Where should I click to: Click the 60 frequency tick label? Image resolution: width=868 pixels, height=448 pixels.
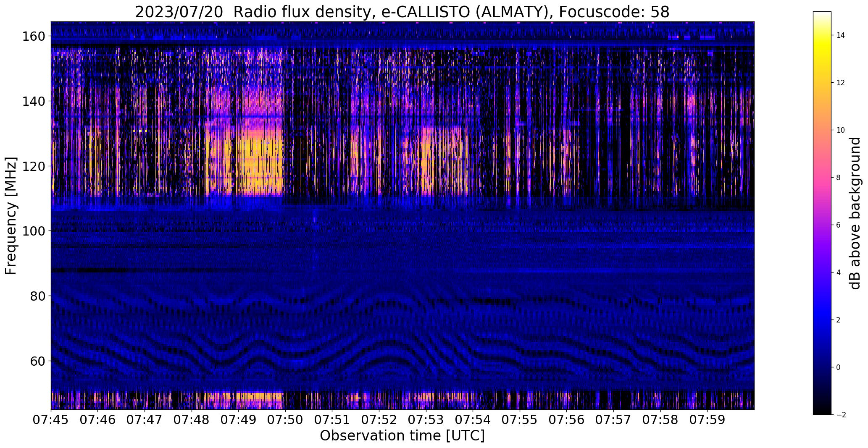(37, 361)
